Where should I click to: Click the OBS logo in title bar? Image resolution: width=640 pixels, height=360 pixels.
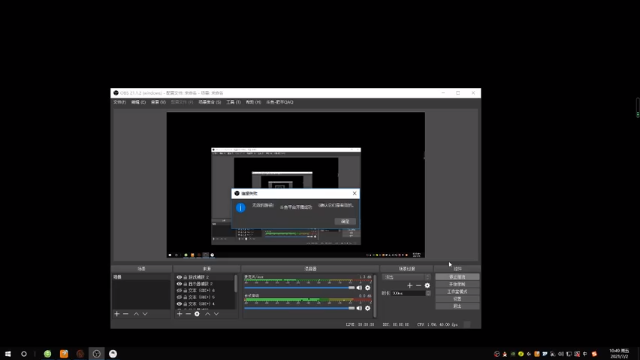point(116,93)
